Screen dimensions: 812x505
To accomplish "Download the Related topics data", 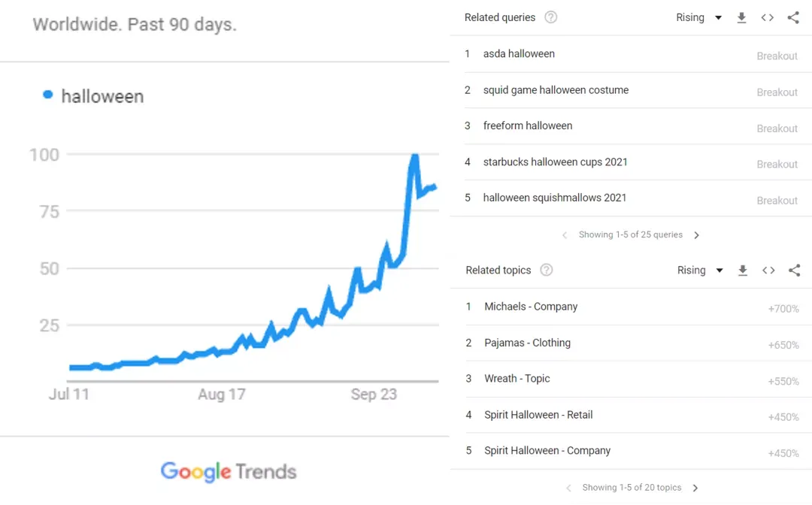I will [x=743, y=270].
